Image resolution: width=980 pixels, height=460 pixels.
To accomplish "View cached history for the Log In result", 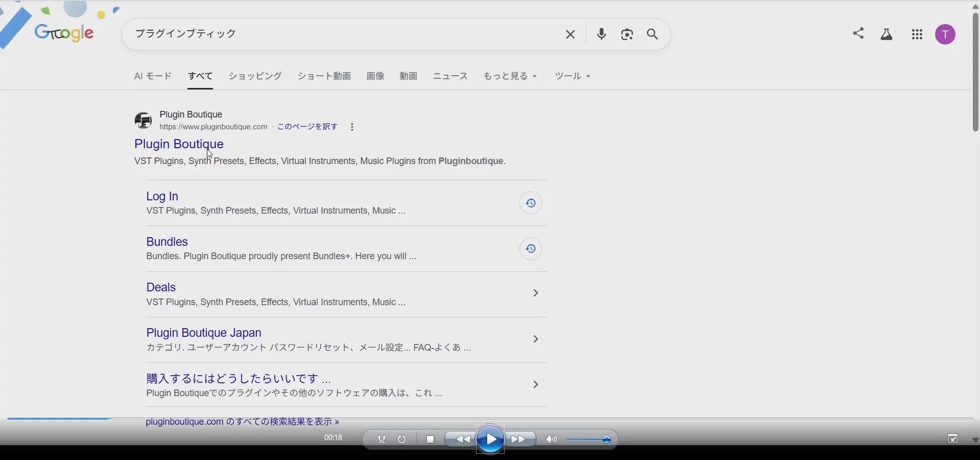I will 531,202.
